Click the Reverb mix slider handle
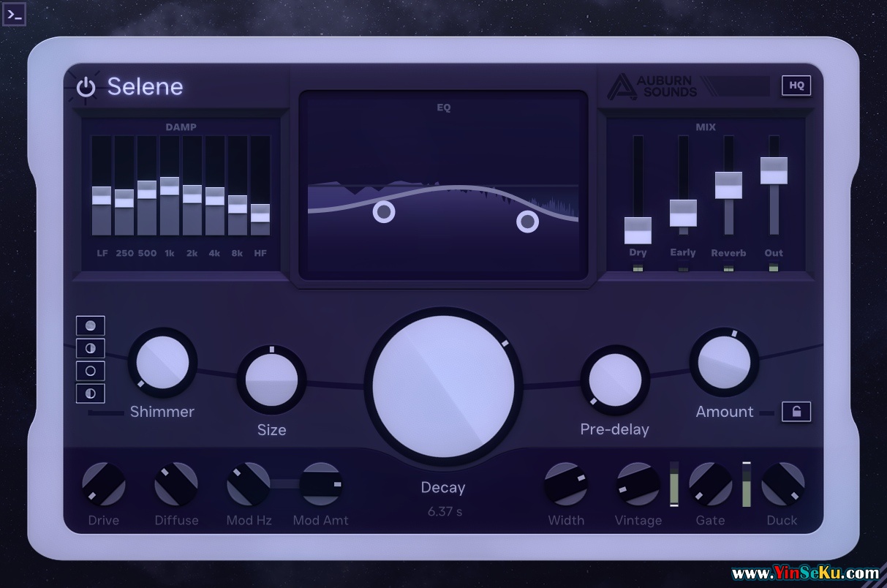 tap(728, 185)
